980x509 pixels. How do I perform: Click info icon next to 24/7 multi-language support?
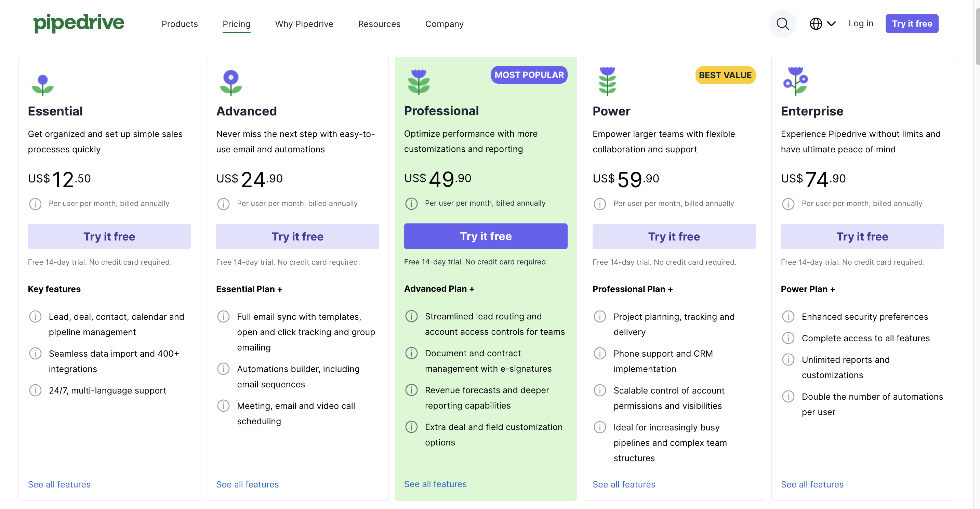click(35, 390)
